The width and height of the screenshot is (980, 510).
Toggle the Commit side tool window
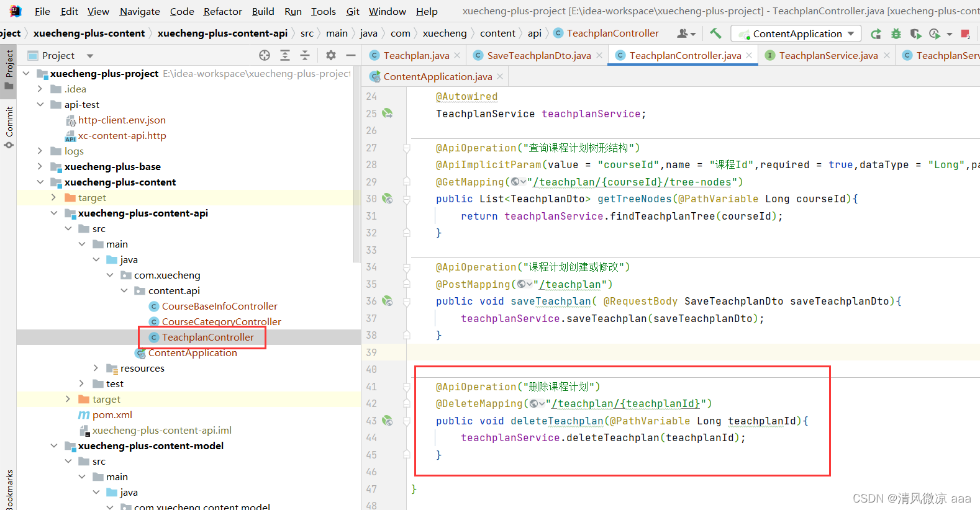tap(9, 127)
